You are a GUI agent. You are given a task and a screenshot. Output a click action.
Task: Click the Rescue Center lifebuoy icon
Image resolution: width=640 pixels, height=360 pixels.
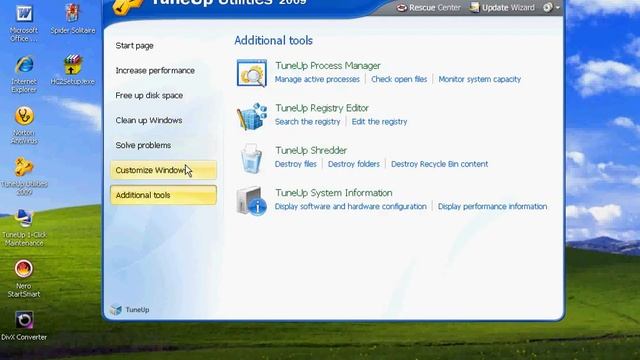402,7
